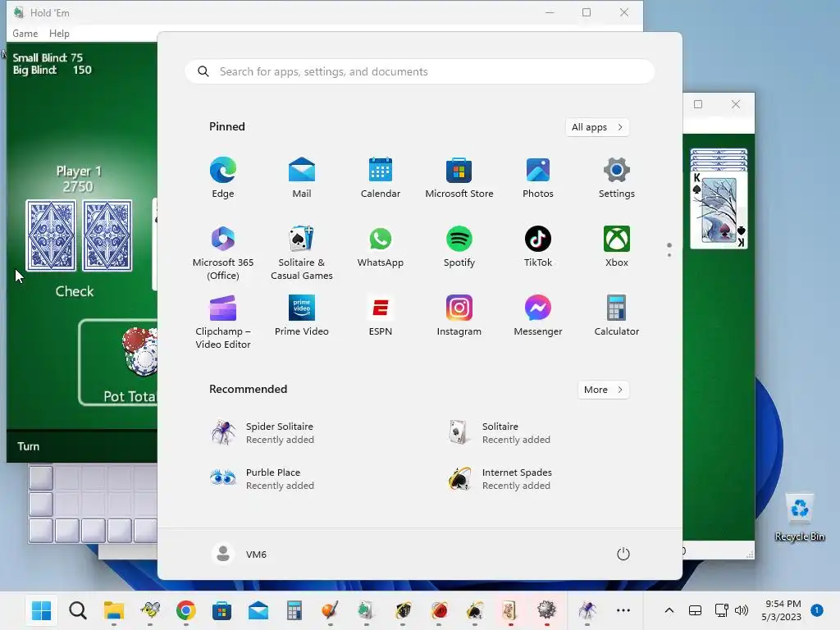
Task: Expand hidden system tray icons
Action: pyautogui.click(x=669, y=610)
